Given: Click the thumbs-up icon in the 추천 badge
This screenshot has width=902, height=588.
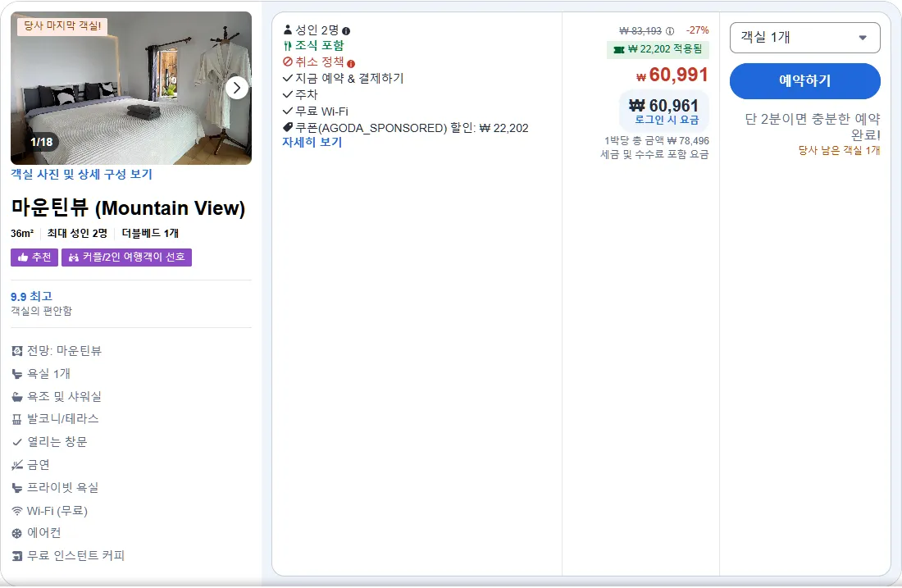Looking at the screenshot, I should (23, 258).
